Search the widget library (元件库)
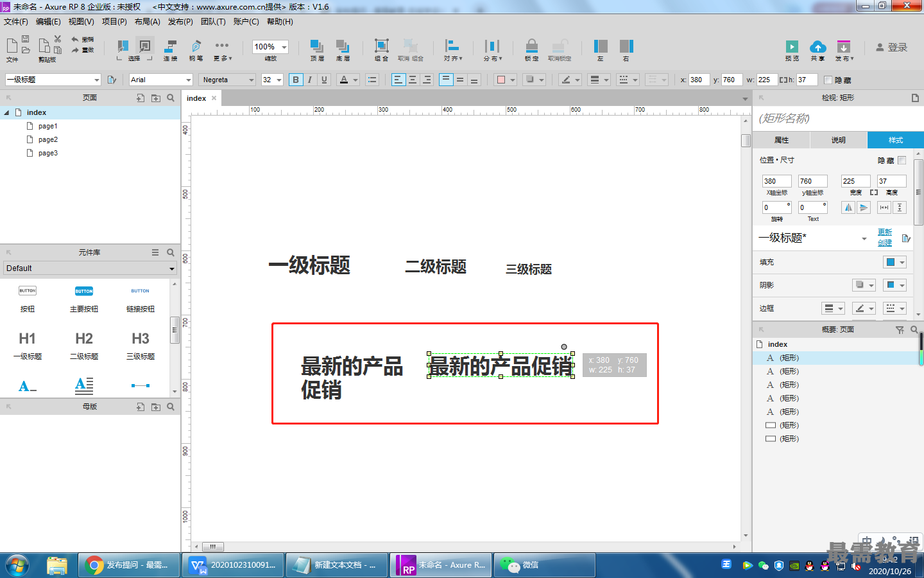This screenshot has height=578, width=924. [x=171, y=252]
